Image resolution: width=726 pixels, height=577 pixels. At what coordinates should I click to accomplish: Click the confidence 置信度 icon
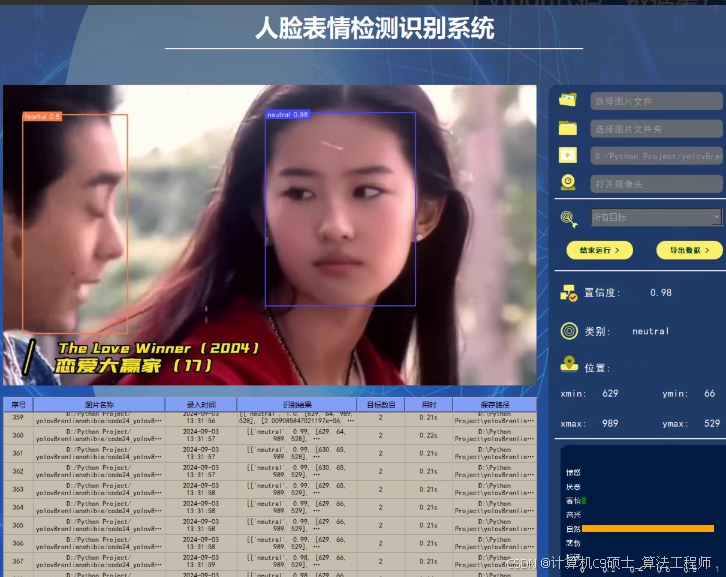[569, 293]
